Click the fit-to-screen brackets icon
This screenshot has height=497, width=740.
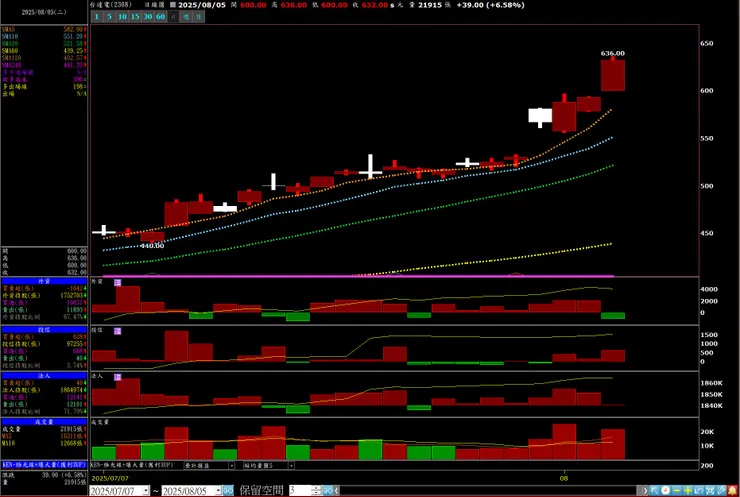tap(710, 491)
